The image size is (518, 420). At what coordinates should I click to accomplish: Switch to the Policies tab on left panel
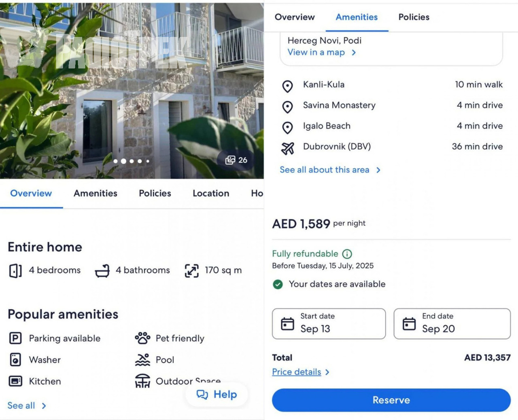click(155, 193)
